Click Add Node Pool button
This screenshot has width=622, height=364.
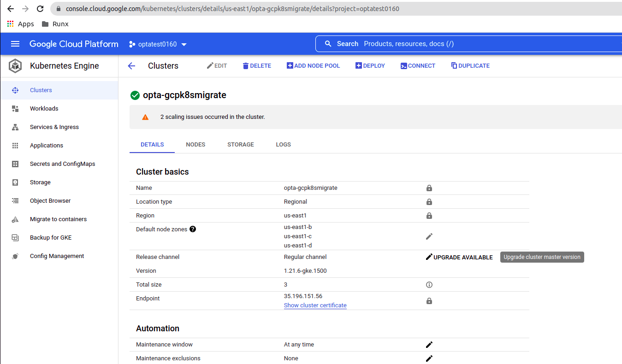pos(313,66)
